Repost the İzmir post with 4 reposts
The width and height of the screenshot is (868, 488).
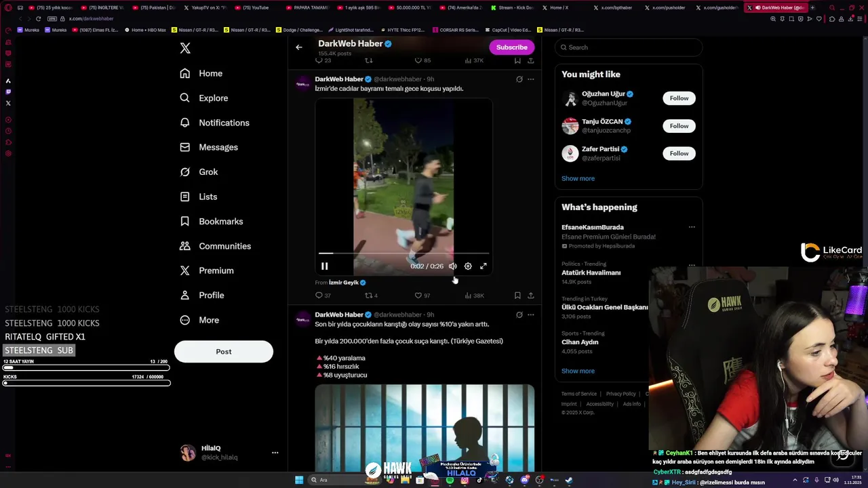[x=372, y=296]
